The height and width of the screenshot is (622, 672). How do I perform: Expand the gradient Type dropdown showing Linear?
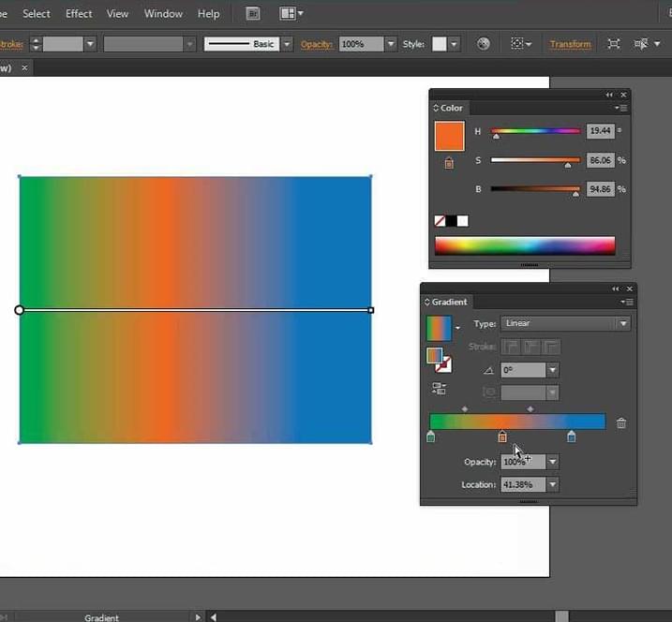click(x=622, y=323)
